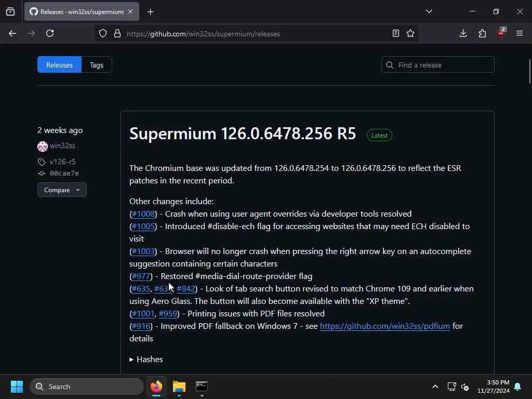This screenshot has height=399, width=532.
Task: Expand the Hashes disclosure triangle
Action: [x=131, y=360]
